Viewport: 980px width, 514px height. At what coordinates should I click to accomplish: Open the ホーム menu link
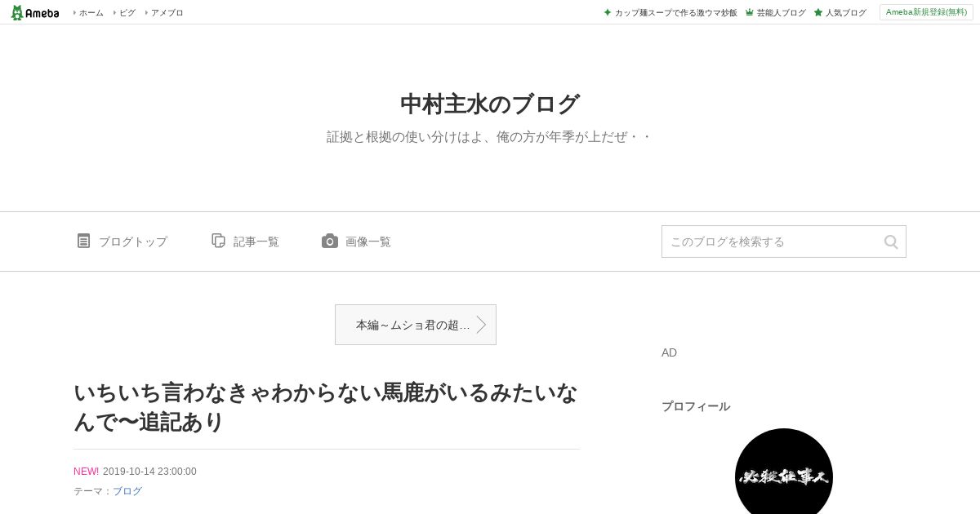point(91,13)
